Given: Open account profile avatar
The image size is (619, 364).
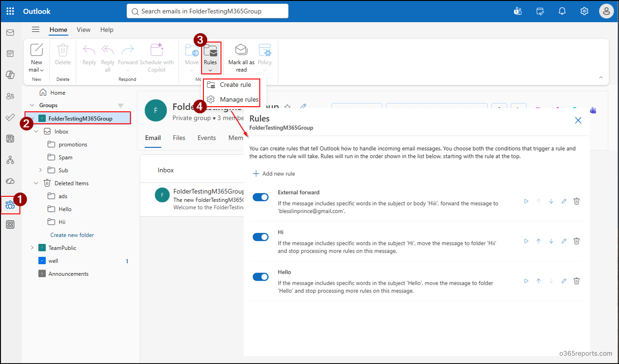Looking at the screenshot, I should pos(607,11).
